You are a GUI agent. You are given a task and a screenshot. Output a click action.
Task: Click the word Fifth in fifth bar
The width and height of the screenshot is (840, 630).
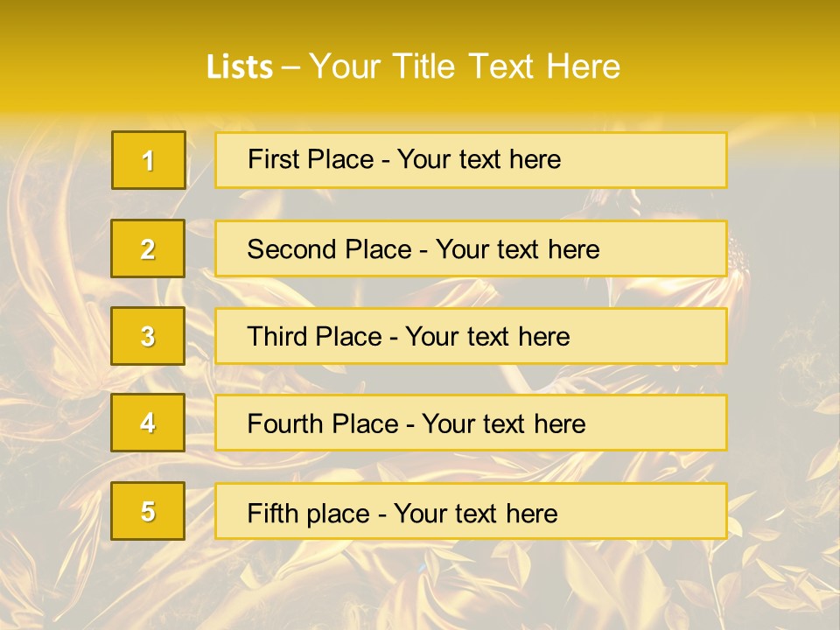point(272,514)
